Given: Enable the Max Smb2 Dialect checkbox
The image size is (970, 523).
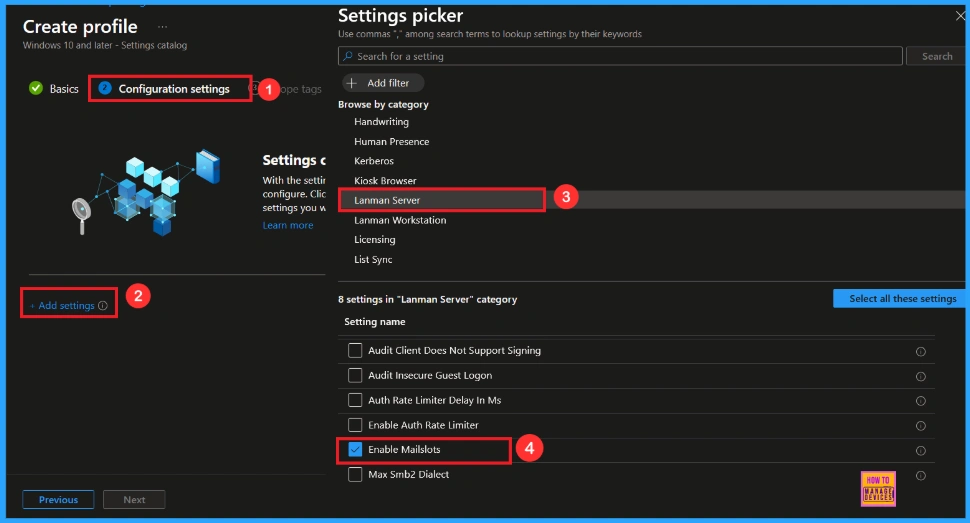Looking at the screenshot, I should tap(355, 475).
